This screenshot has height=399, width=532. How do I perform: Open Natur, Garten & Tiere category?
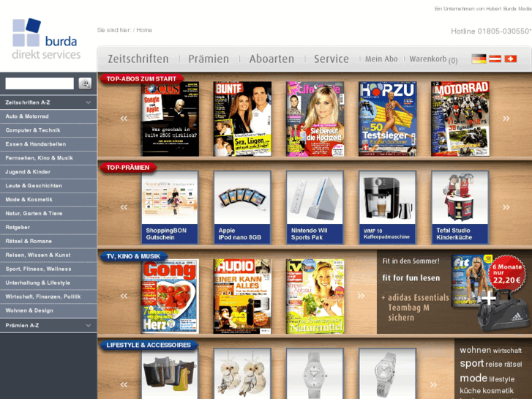pyautogui.click(x=48, y=213)
